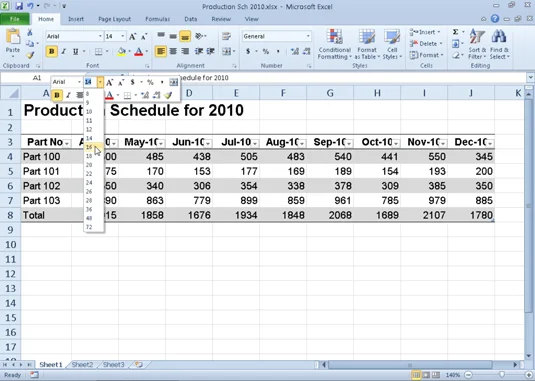
Task: Click the Paste icon in Clipboard group
Action: click(13, 37)
